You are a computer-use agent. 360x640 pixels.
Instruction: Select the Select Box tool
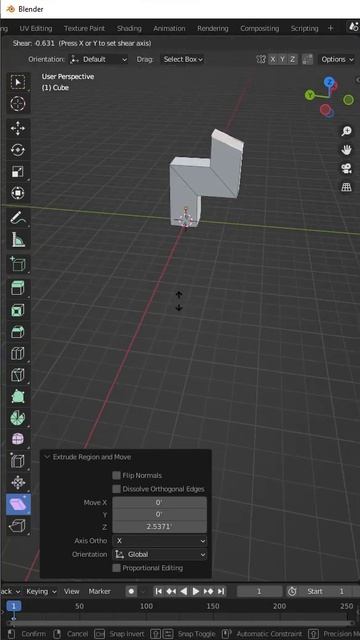(x=18, y=82)
